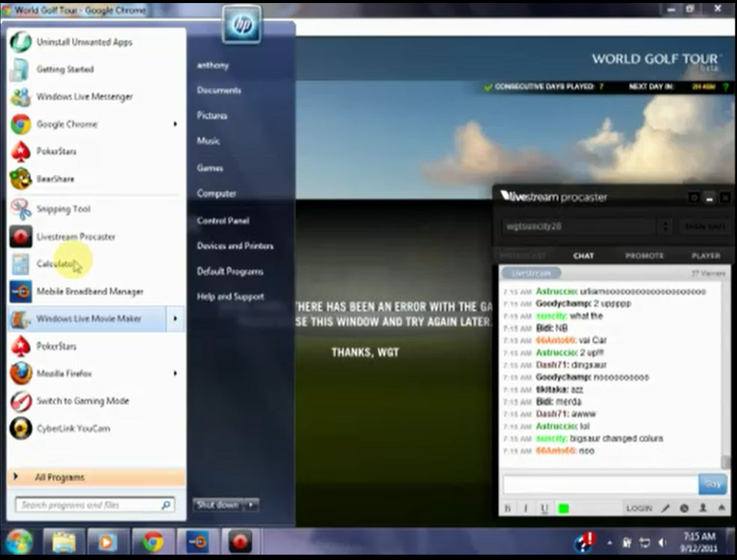Click the Login link in chat toolbar
737x560 pixels.
(638, 508)
